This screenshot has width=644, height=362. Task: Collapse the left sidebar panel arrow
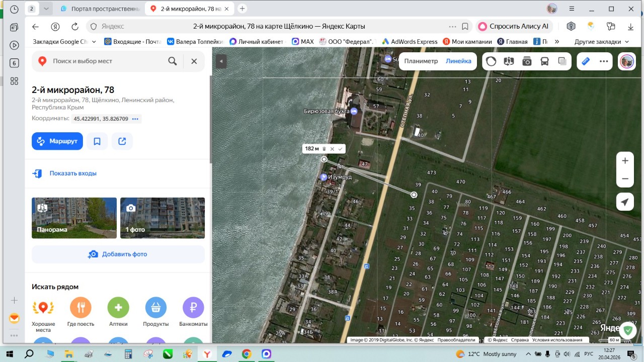[221, 61]
